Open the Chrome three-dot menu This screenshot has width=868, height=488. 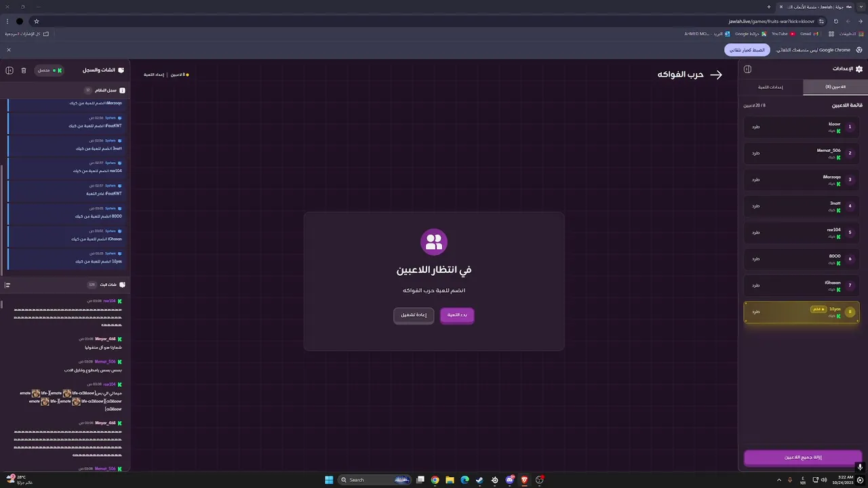7,21
